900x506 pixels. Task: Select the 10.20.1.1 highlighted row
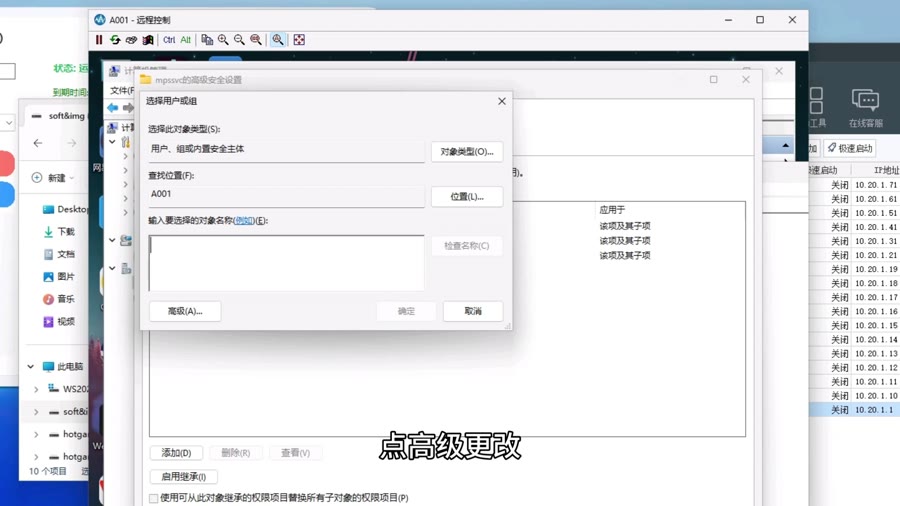pos(854,410)
